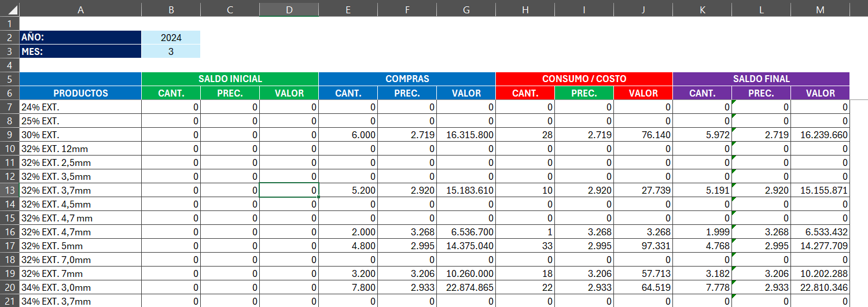Click purchase value 15.183.610 cell
This screenshot has height=307, width=868.
[466, 190]
